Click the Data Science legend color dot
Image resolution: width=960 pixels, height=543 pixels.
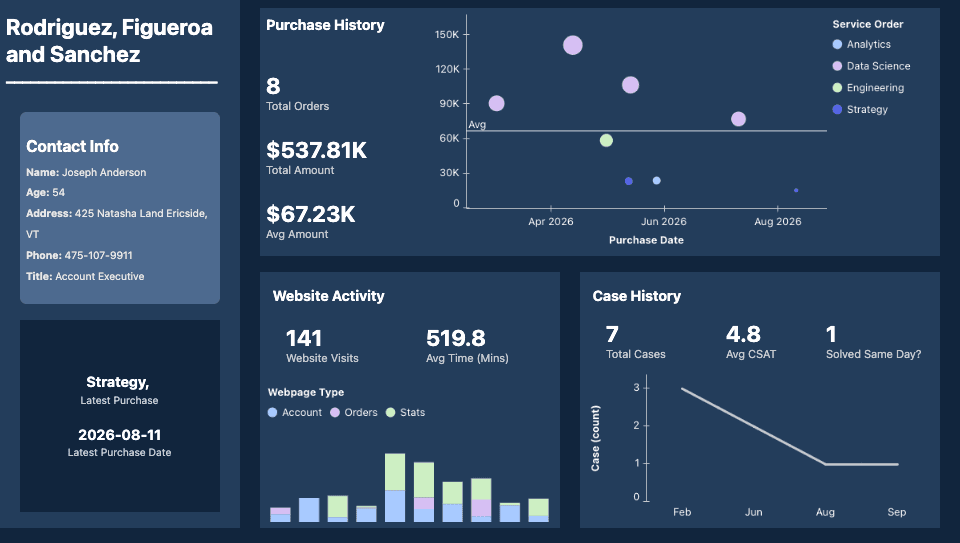(x=837, y=66)
